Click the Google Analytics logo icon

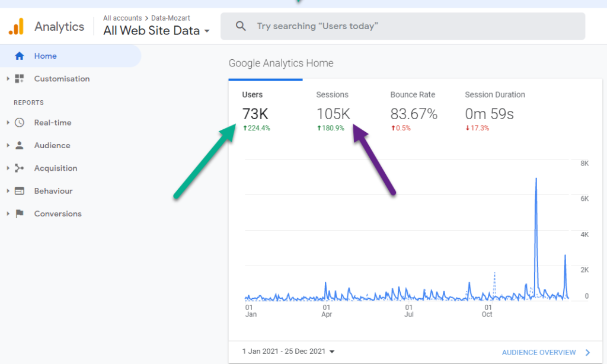coord(16,26)
